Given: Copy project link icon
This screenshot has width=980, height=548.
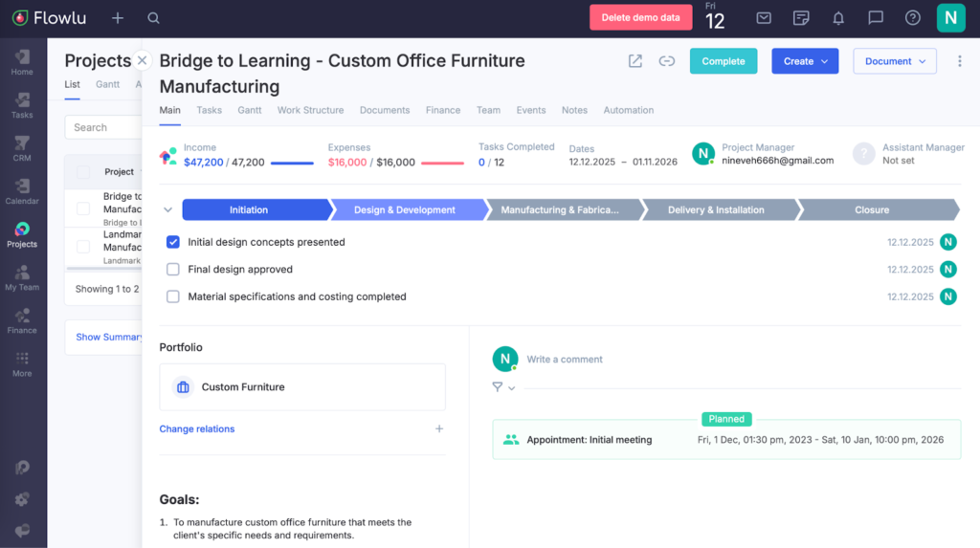Looking at the screenshot, I should tap(667, 60).
